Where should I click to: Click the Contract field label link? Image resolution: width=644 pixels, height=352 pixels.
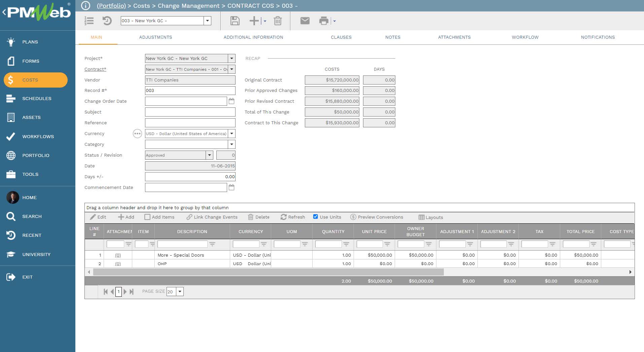pos(95,69)
